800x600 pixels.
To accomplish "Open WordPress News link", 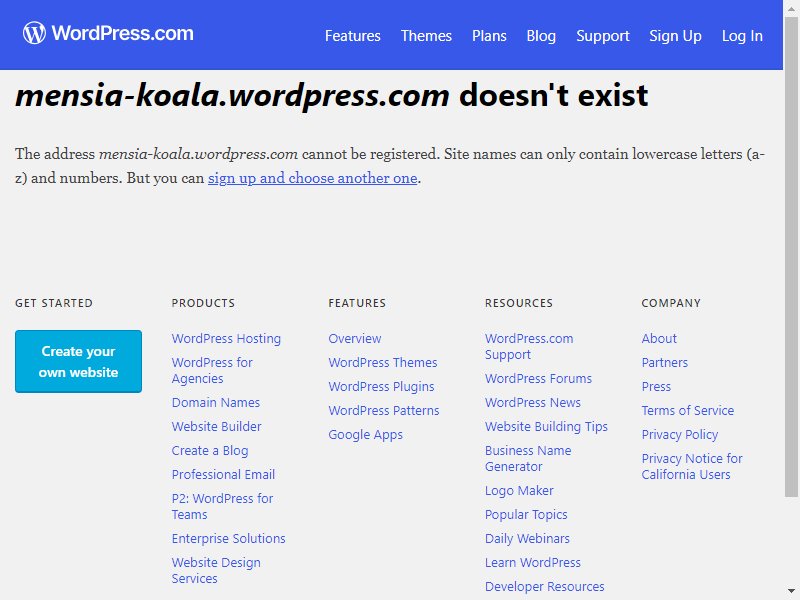I will click(533, 403).
